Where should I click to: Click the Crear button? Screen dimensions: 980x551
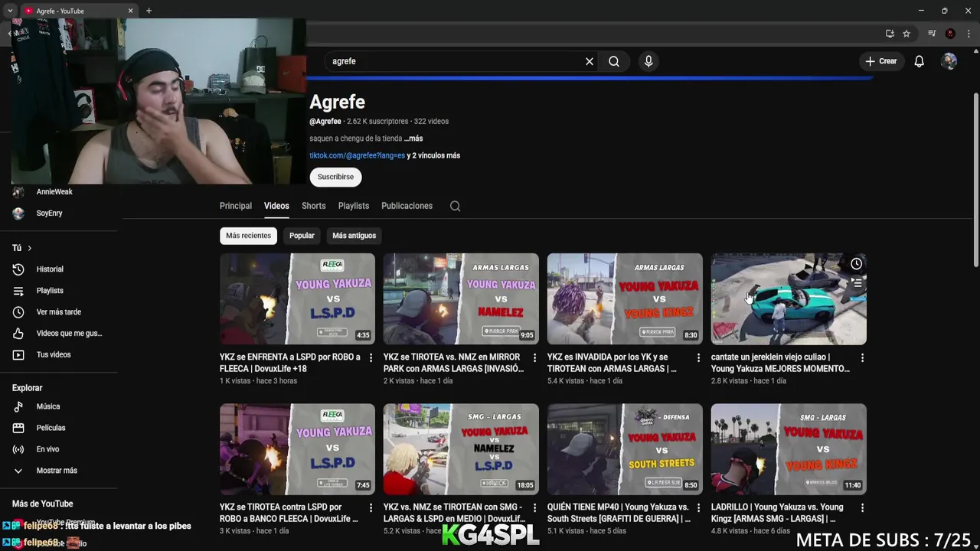click(x=880, y=61)
